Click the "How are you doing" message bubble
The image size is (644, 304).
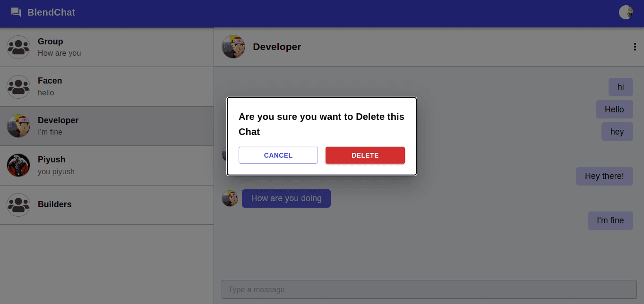click(x=286, y=198)
